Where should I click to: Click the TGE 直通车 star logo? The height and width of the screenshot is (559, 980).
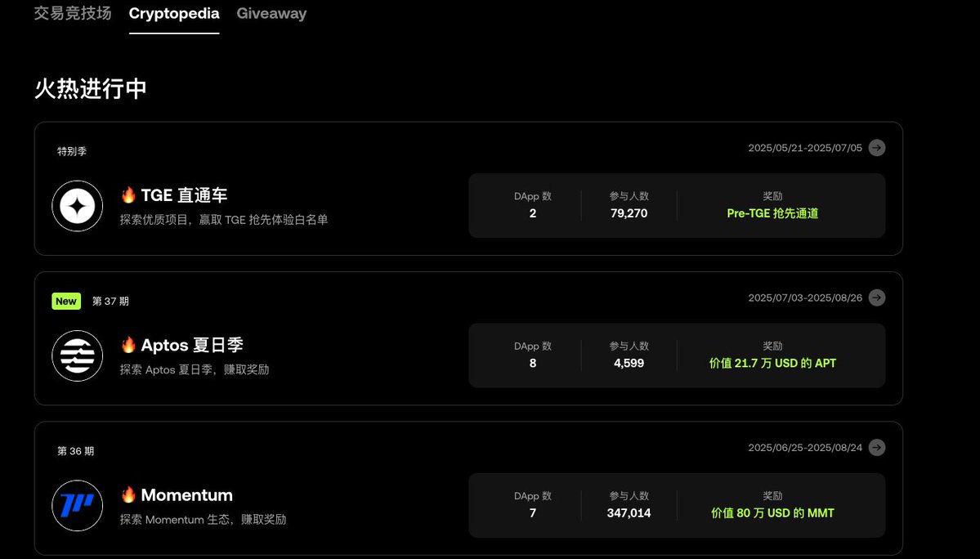(x=78, y=206)
